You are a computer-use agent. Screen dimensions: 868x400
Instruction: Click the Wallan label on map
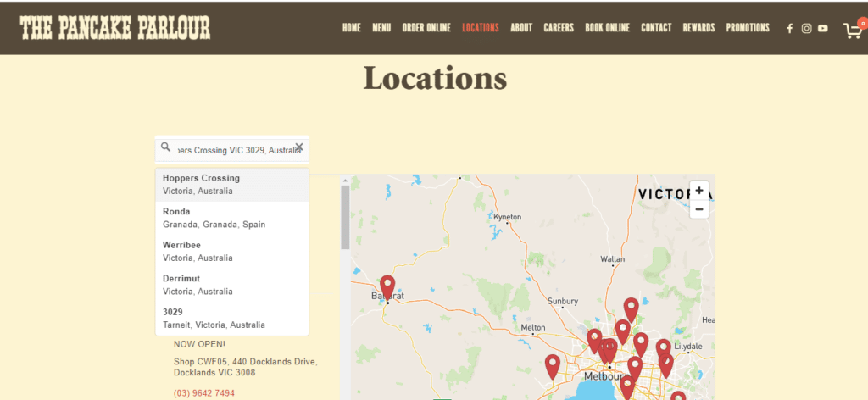[613, 259]
